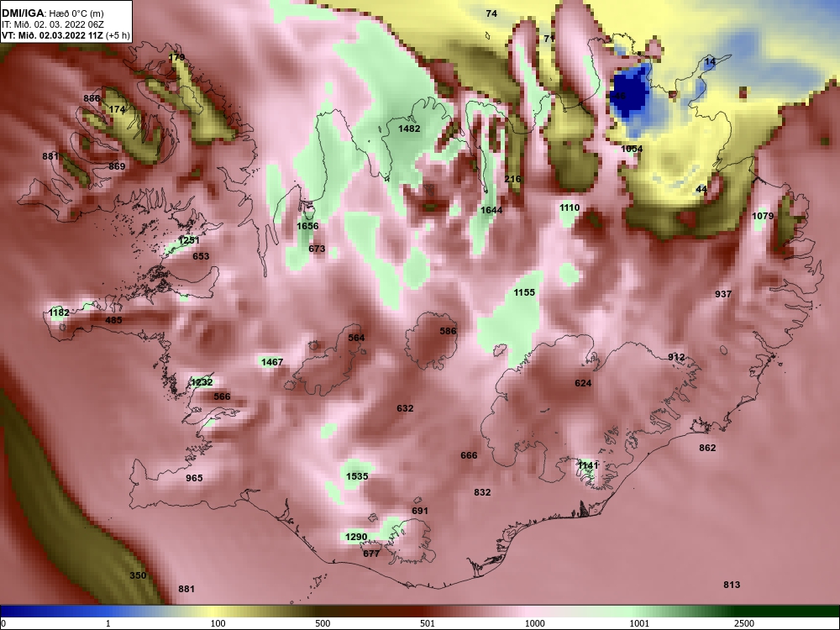Screen dimensions: 840x630
Task: Click the map value 485
Action: (113, 320)
